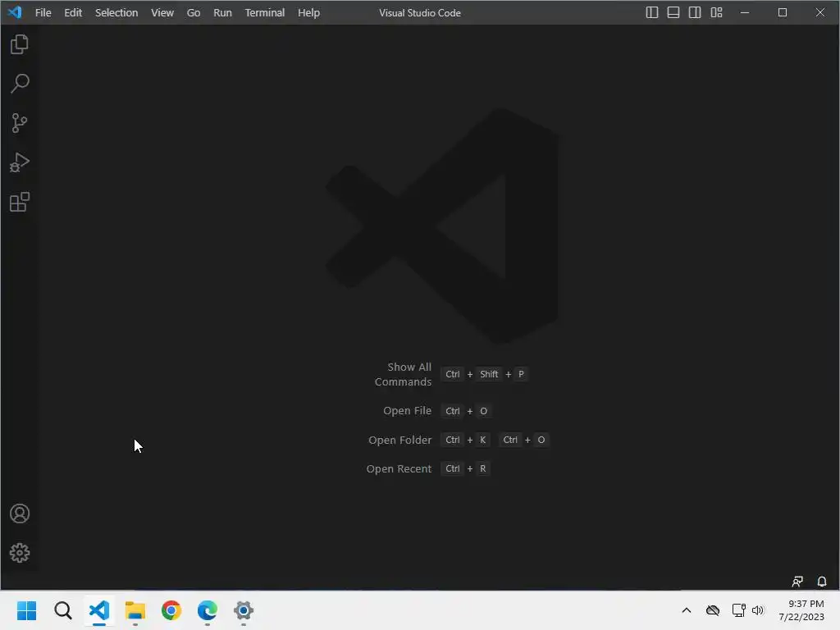Open the Explorer view in the activity bar
This screenshot has width=840, height=630.
pos(20,44)
